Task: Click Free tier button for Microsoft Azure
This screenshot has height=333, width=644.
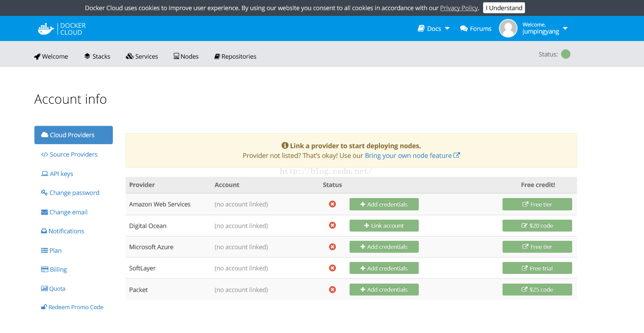Action: [537, 247]
